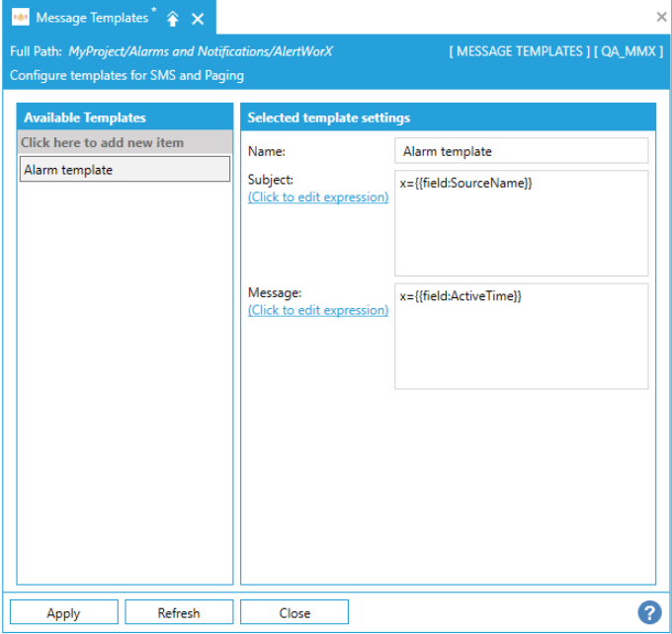Select the Message Templates tab
This screenshot has height=634, width=672.
pos(92,18)
